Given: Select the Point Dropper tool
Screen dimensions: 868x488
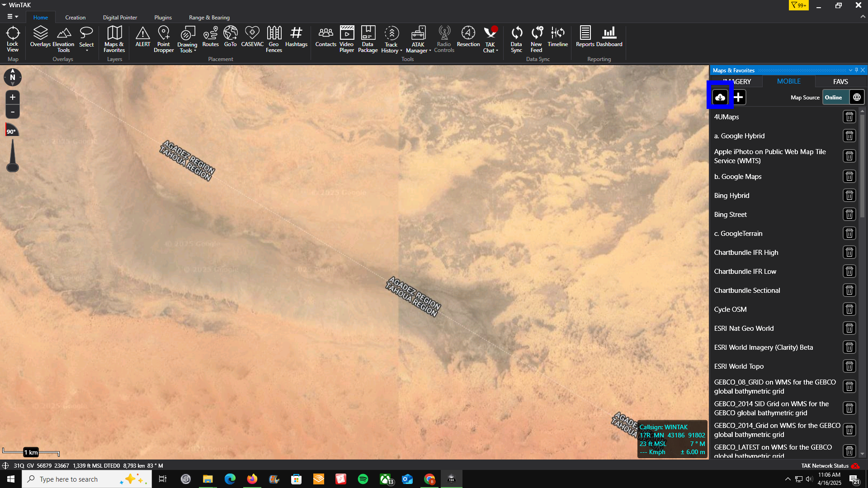Looking at the screenshot, I should (164, 39).
